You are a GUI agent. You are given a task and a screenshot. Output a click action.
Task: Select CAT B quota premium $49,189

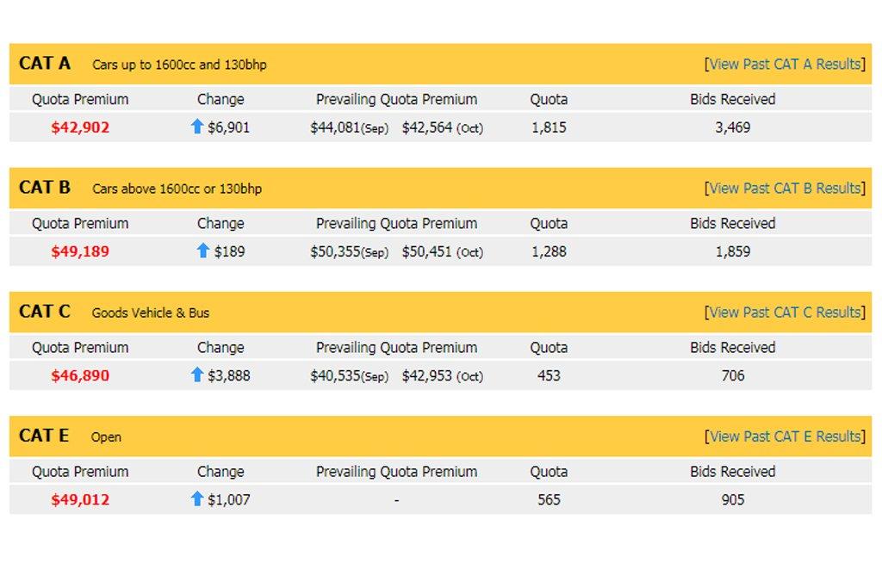click(x=80, y=251)
